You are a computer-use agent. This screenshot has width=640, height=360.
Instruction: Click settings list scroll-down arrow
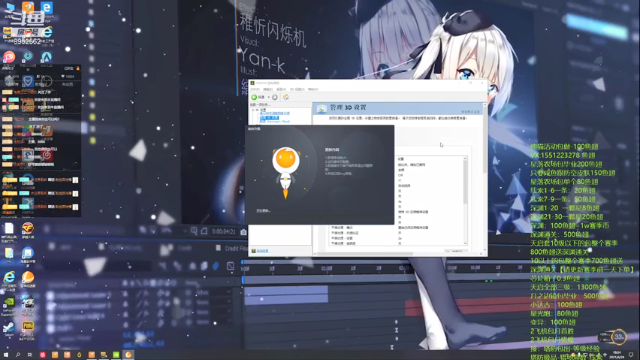tap(465, 243)
